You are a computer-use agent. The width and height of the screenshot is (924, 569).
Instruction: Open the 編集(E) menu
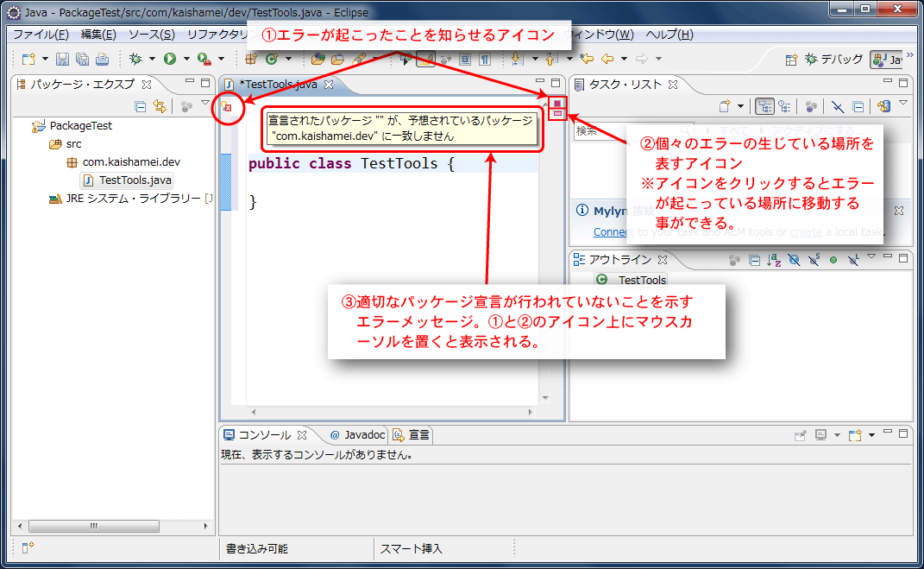(98, 35)
